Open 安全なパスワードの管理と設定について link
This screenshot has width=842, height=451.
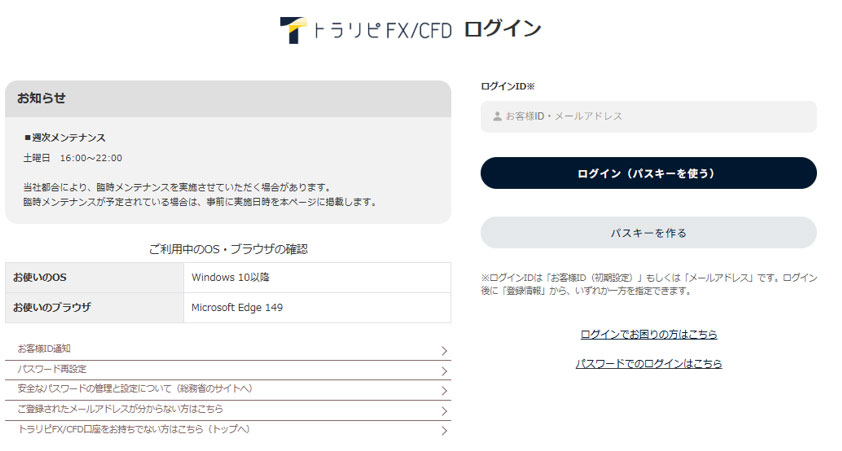click(x=228, y=390)
